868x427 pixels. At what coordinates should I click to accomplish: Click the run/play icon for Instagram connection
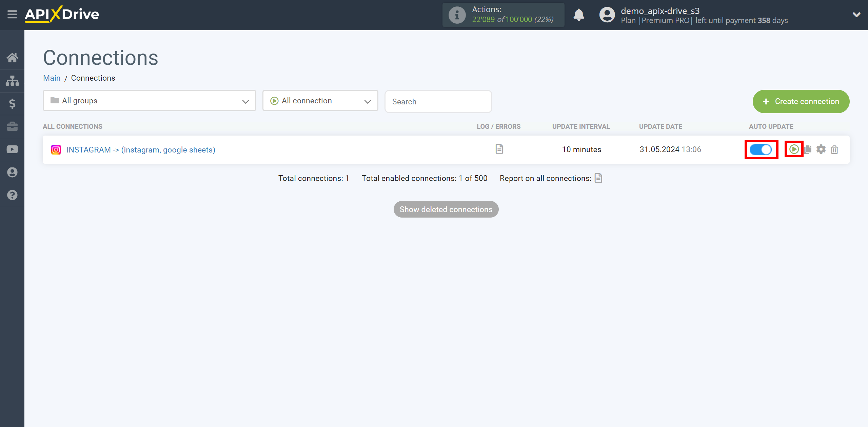(x=793, y=149)
